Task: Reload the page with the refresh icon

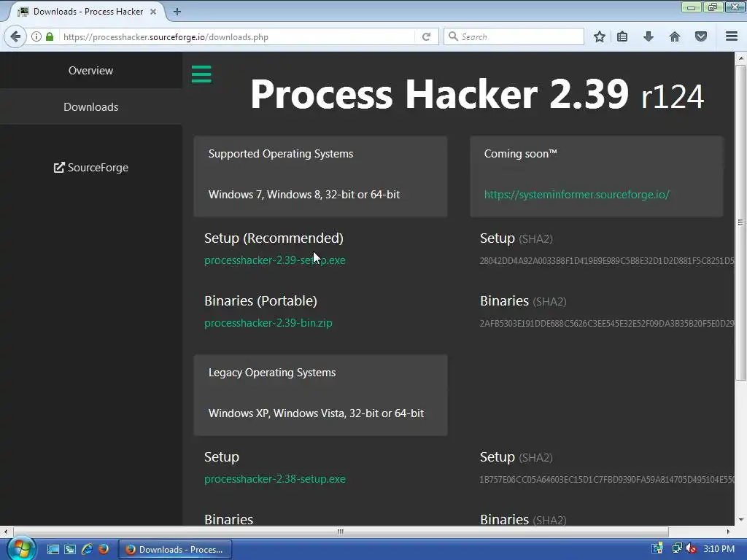Action: [426, 36]
